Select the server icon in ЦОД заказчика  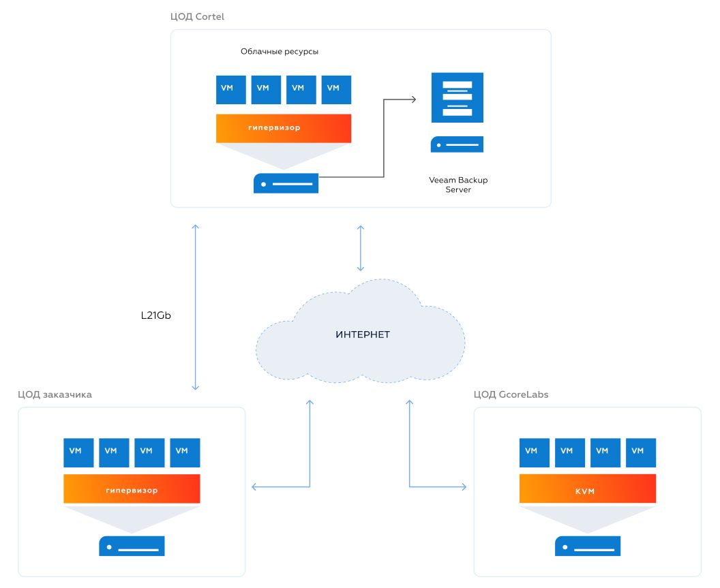click(x=132, y=546)
